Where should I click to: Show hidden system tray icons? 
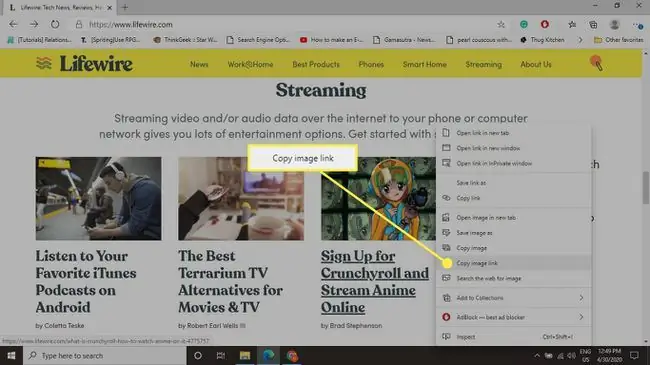pyautogui.click(x=537, y=356)
